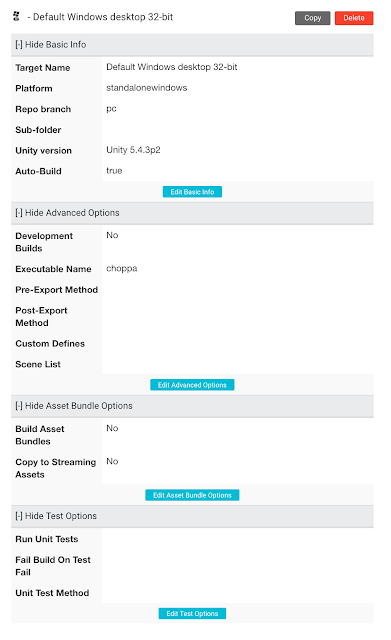Collapse the Hide Basic Info section
The image size is (391, 640).
pos(51,44)
